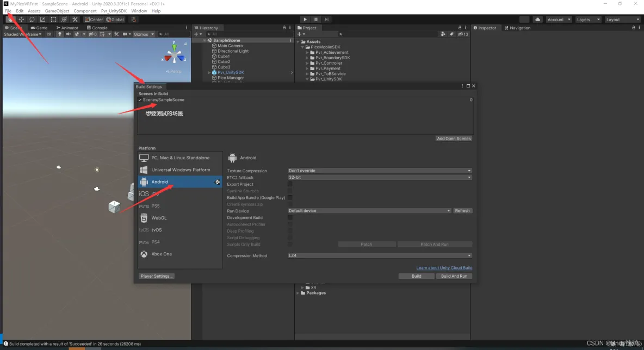This screenshot has width=644, height=350.
Task: Open the Pvr_UnitySDK menu
Action: (114, 11)
